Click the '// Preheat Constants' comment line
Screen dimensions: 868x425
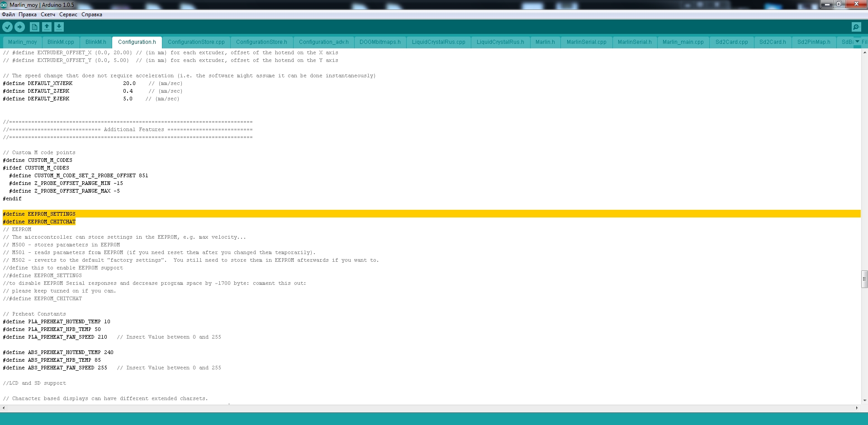34,314
